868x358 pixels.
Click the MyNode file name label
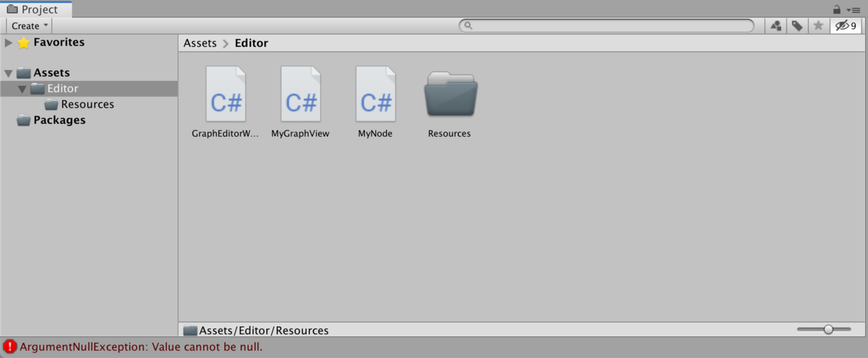coord(375,134)
